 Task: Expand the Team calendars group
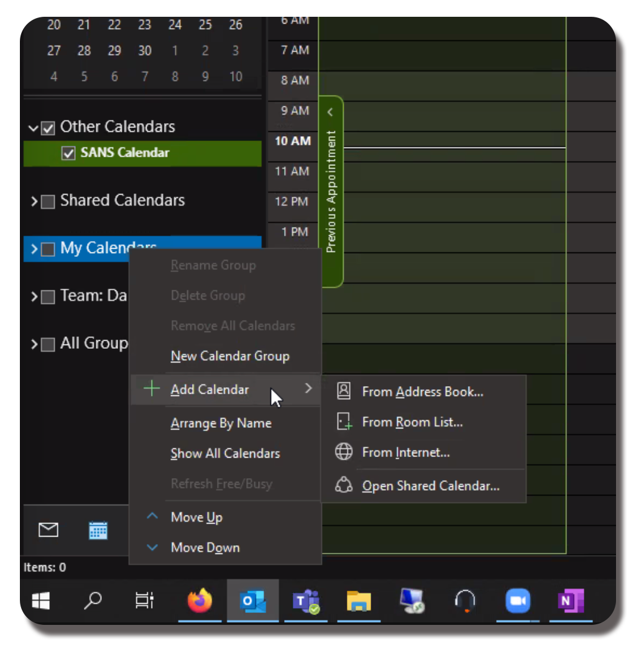pos(34,297)
